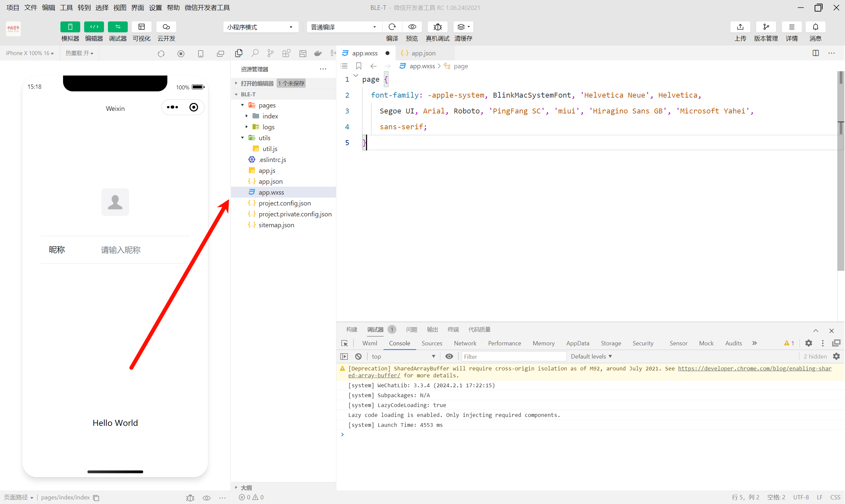This screenshot has width=845, height=504.
Task: Click the clear console icon
Action: (x=358, y=356)
